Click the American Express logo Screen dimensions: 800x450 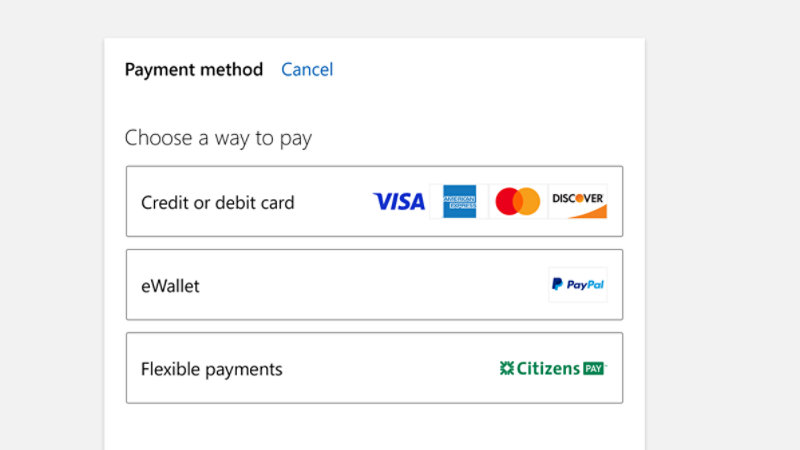tap(459, 202)
